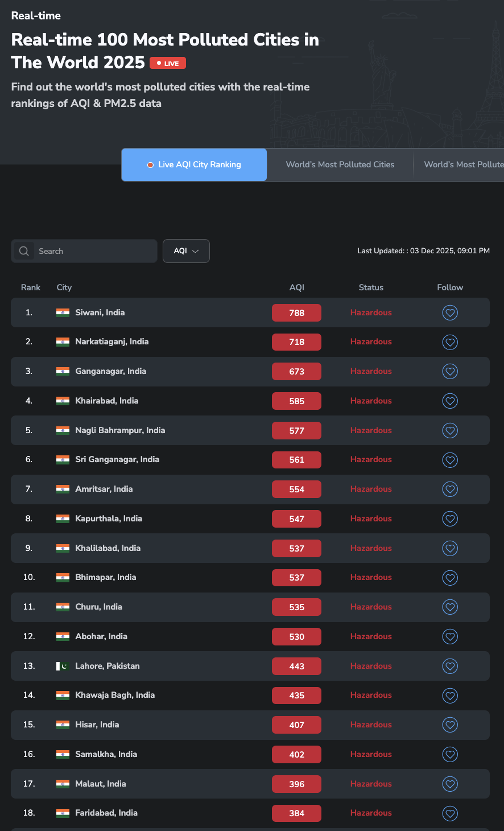The height and width of the screenshot is (831, 504).
Task: Click the India flag next to Hisar
Action: (x=63, y=725)
